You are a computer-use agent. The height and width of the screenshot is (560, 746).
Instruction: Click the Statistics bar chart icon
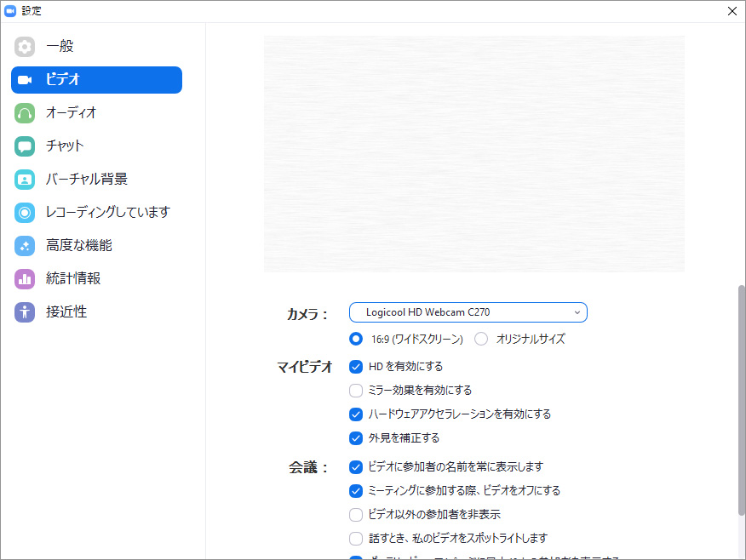coord(25,279)
